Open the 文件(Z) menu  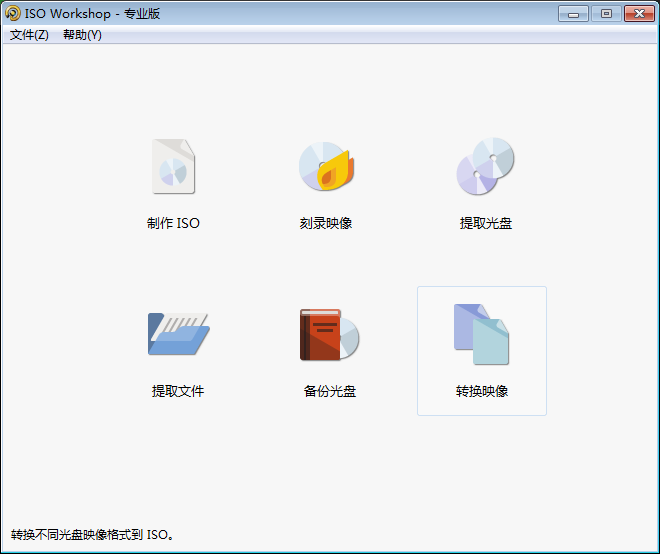click(29, 35)
